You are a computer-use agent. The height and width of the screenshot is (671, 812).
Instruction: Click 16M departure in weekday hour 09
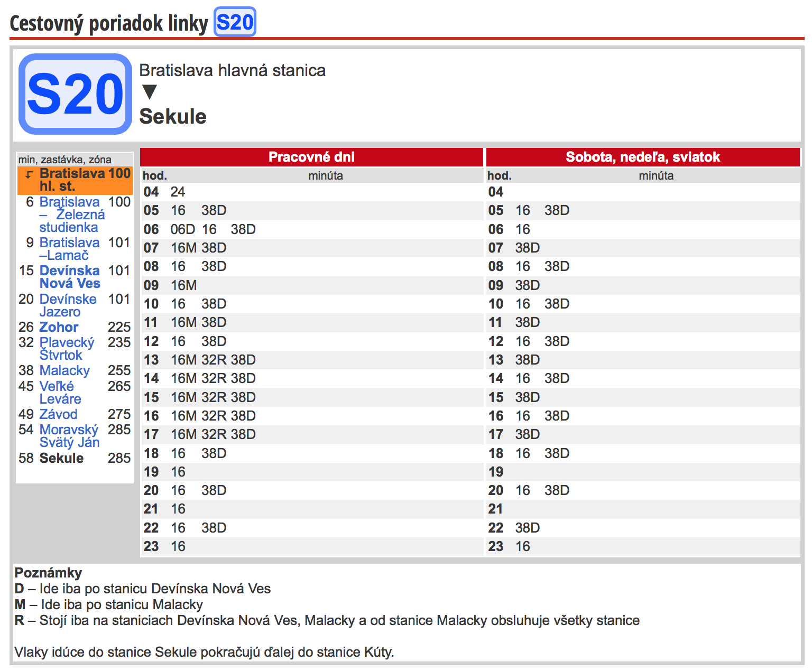[184, 285]
